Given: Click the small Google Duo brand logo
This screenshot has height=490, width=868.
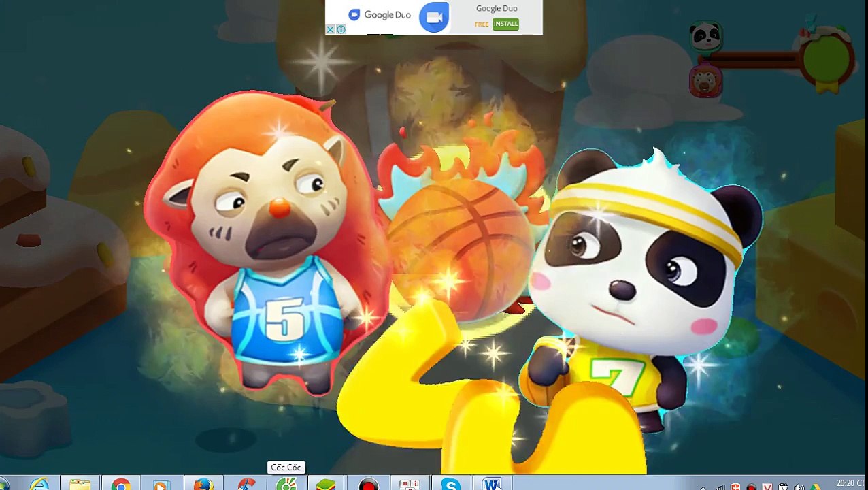Looking at the screenshot, I should click(x=380, y=15).
